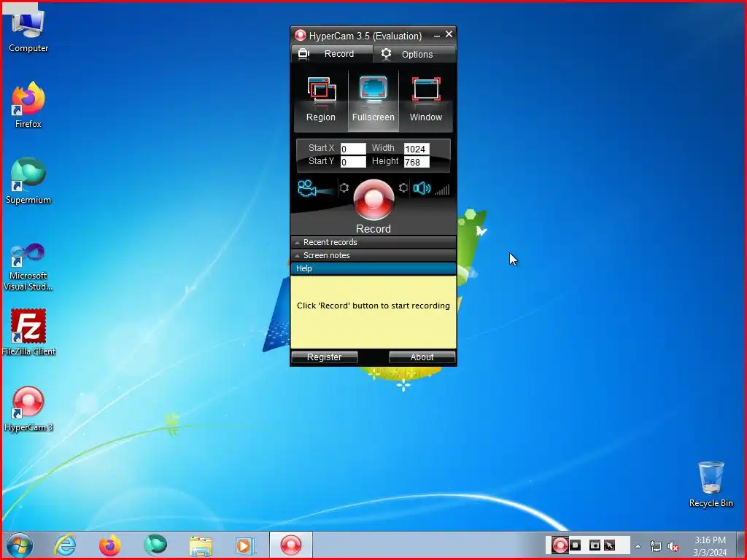This screenshot has width=747, height=560.
Task: Select Fullscreen capture mode
Action: [x=373, y=100]
